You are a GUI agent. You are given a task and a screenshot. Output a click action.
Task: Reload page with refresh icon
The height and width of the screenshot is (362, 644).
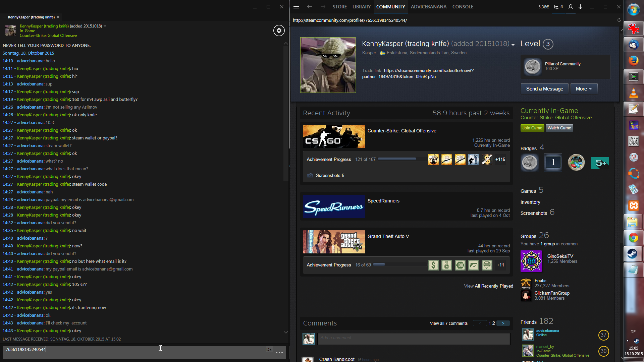coord(619,20)
